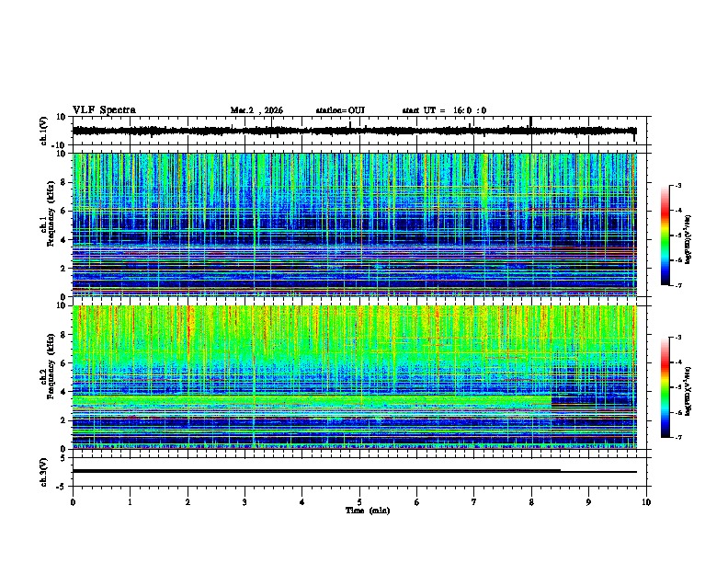Click the "station=OUI" header label

340,110
